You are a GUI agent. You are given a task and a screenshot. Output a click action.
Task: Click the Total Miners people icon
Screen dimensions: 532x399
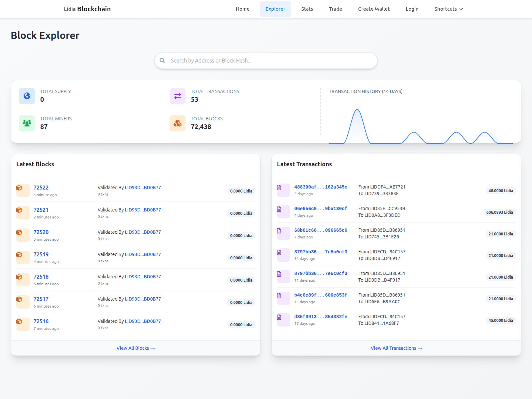coord(27,123)
